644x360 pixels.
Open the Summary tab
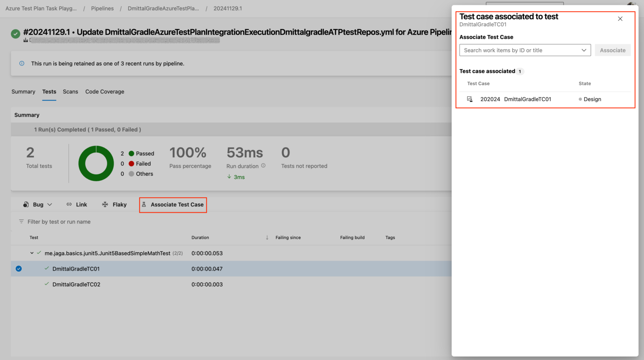click(x=23, y=91)
